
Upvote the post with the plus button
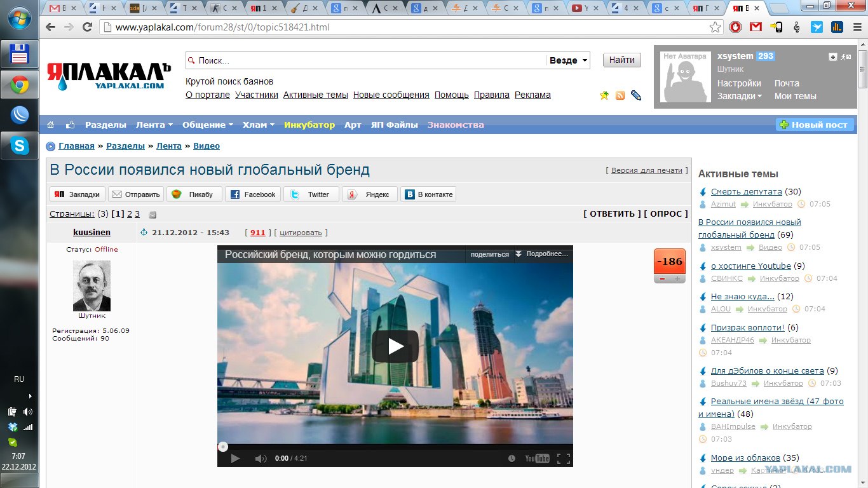tap(677, 279)
